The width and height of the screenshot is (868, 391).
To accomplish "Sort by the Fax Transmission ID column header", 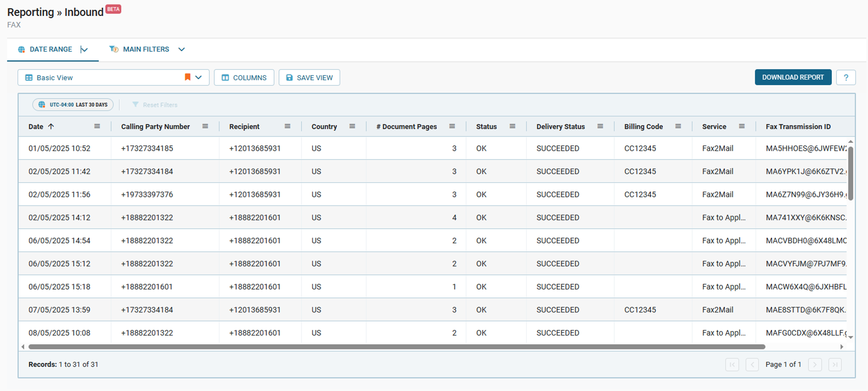I will [x=798, y=127].
